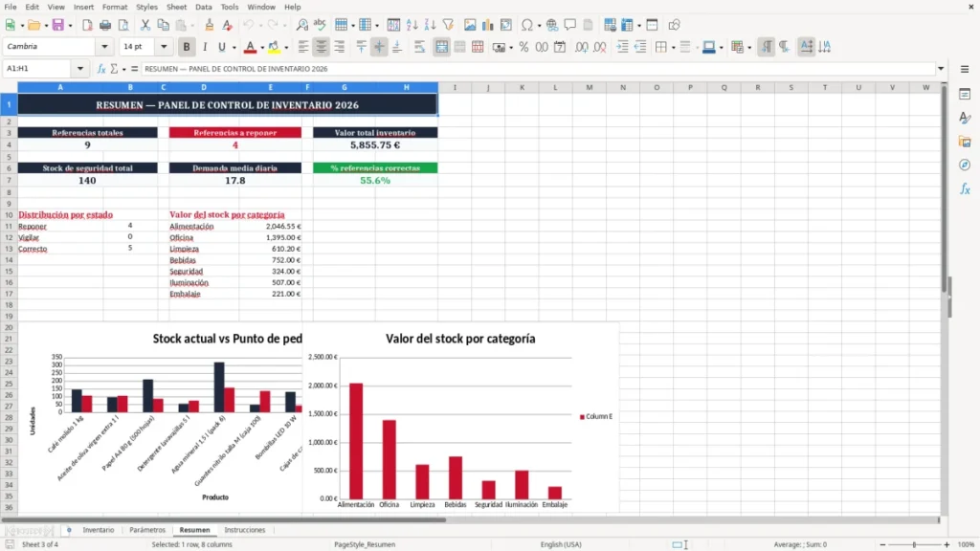Click the AutoFilter funnel icon

448,25
